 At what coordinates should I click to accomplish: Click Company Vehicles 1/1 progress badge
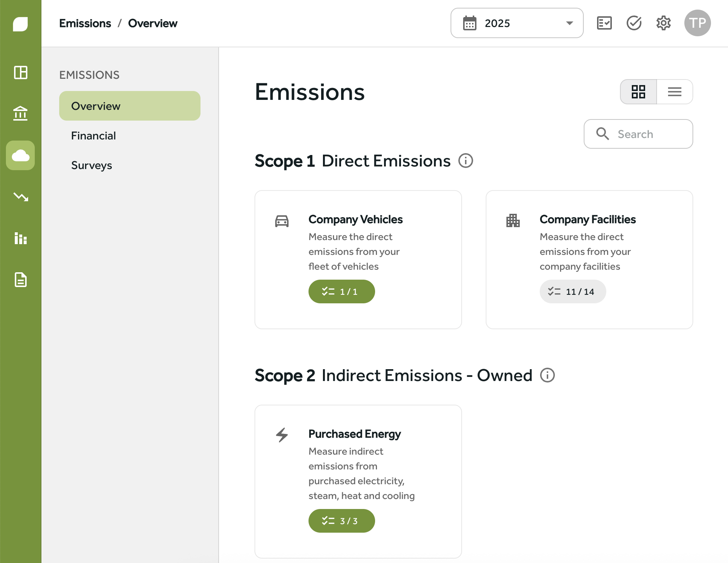coord(341,291)
